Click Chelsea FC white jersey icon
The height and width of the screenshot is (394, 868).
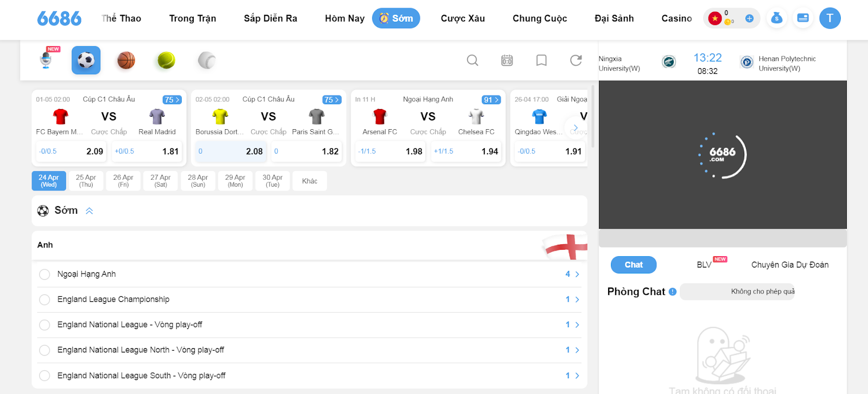(x=476, y=116)
